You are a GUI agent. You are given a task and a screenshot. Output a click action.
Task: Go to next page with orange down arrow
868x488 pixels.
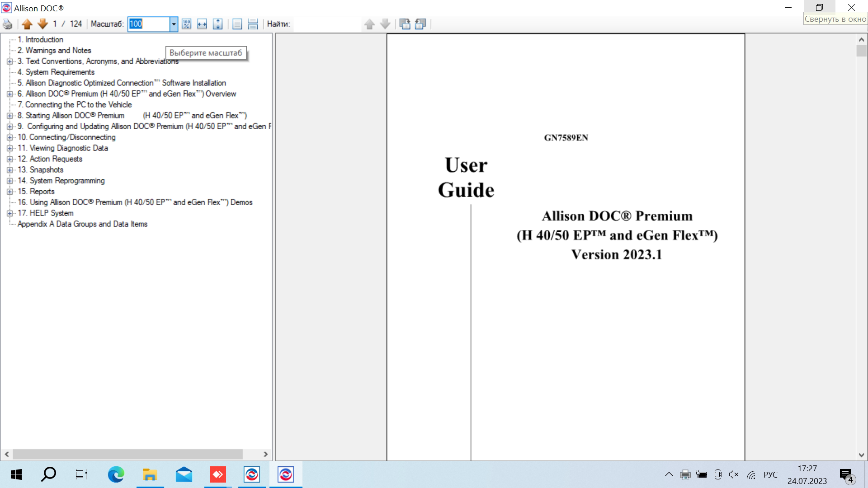coord(42,24)
